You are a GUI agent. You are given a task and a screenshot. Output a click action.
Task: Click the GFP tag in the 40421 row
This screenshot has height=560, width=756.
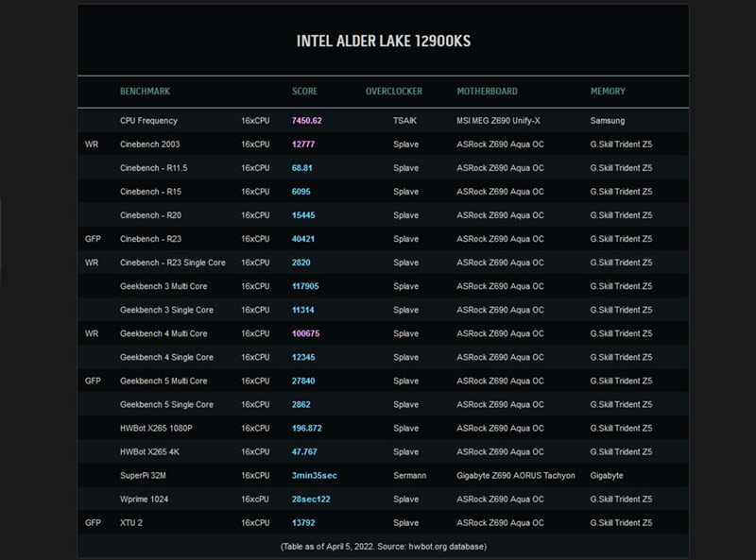[x=93, y=239]
